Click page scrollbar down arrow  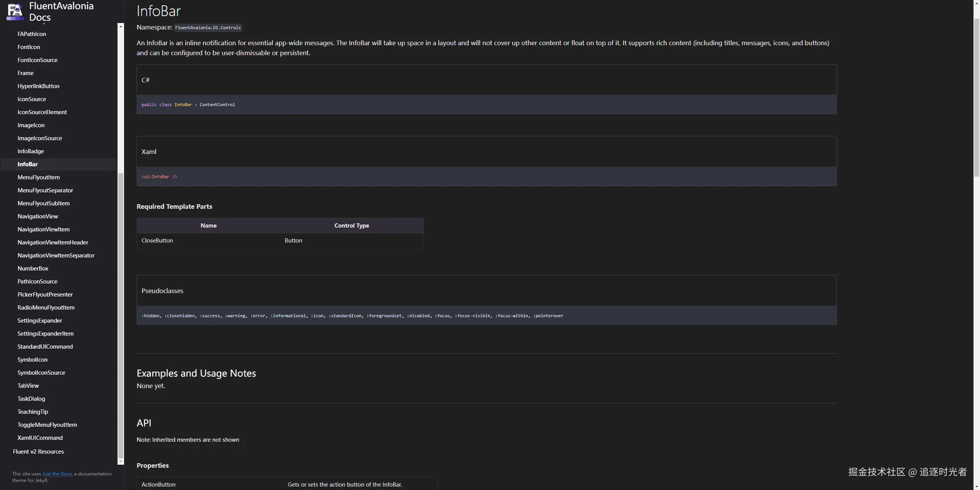(977, 487)
